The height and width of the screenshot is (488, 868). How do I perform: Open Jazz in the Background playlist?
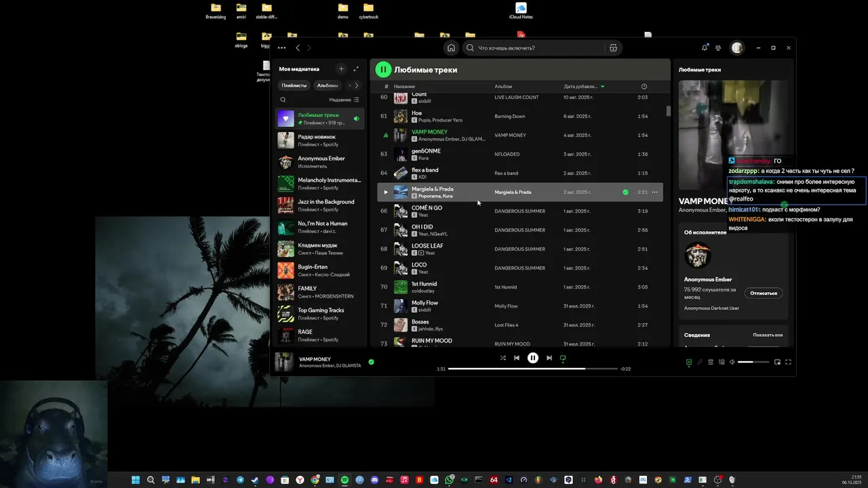(320, 205)
